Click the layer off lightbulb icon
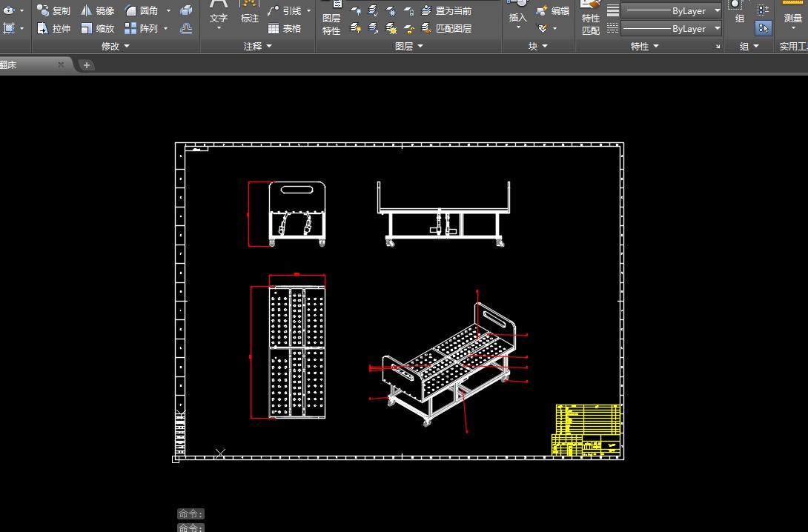This screenshot has width=808, height=532. (356, 10)
